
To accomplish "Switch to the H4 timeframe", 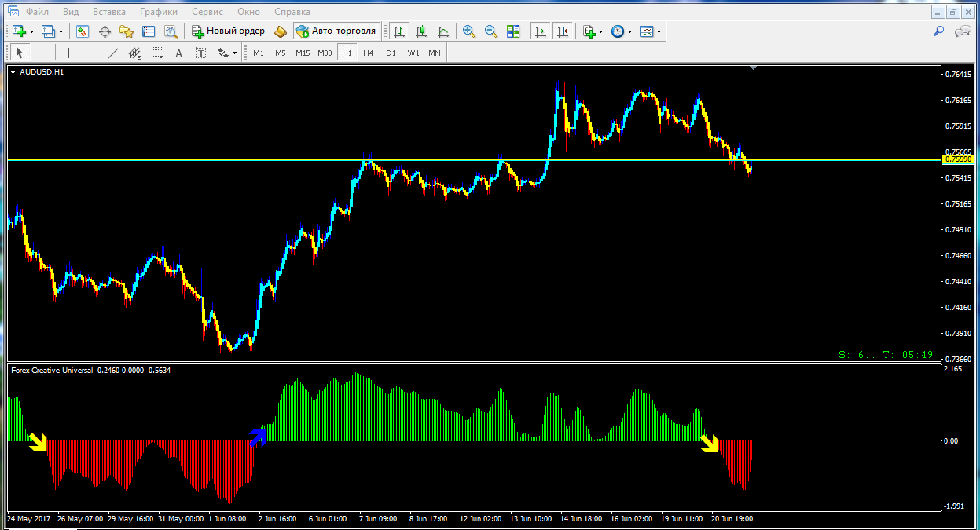I will tap(369, 53).
